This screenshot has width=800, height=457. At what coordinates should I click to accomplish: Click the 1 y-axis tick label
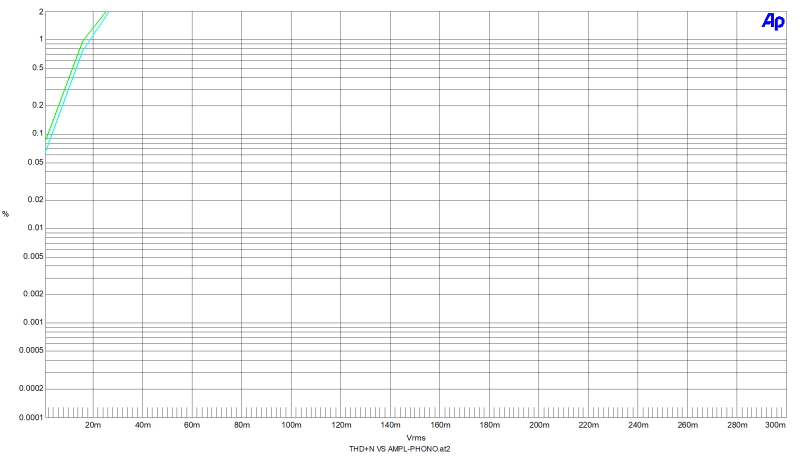point(41,39)
